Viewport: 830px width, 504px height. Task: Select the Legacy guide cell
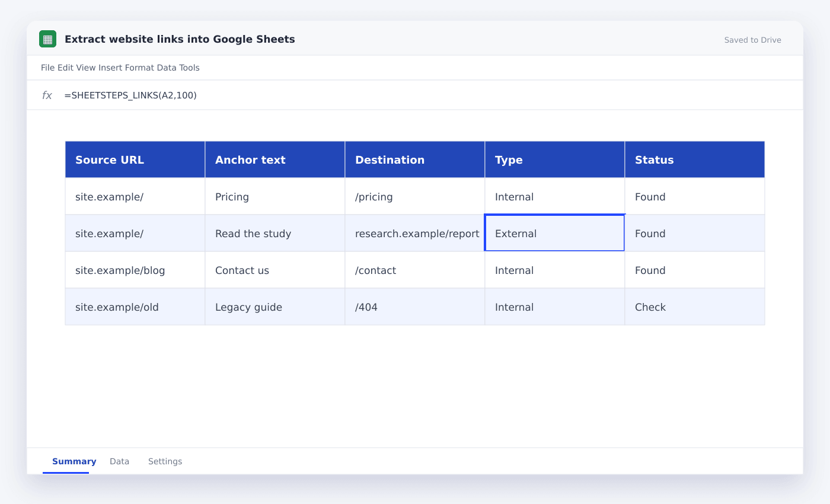[x=275, y=307]
